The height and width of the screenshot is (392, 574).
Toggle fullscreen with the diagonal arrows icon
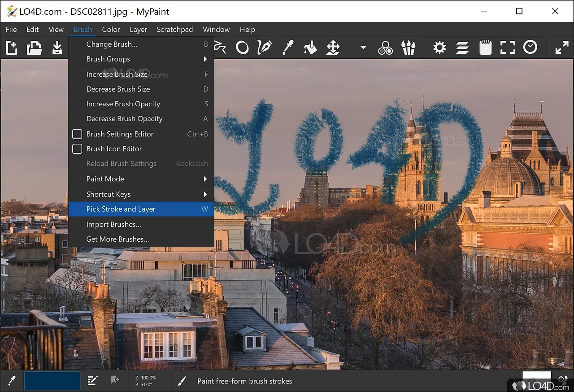[x=561, y=47]
